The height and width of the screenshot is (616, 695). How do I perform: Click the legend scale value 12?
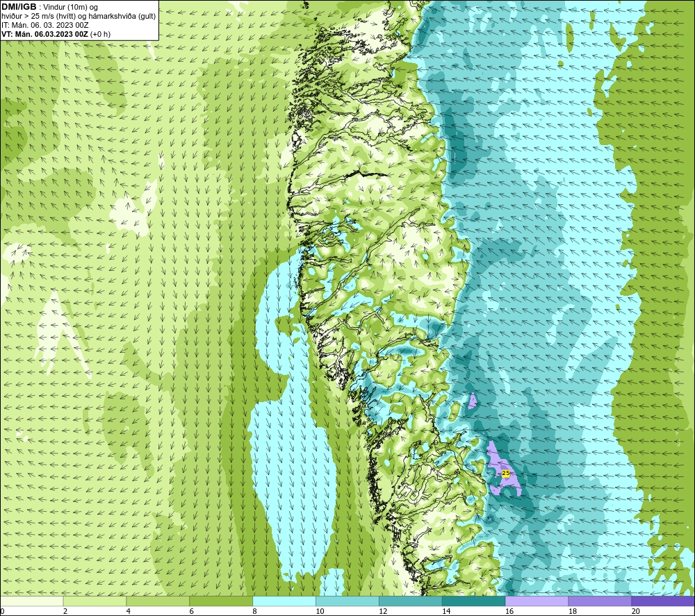pos(383,611)
